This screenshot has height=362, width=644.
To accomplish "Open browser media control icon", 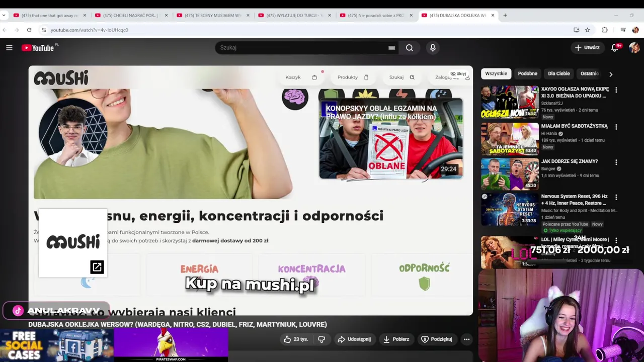I will (x=623, y=30).
